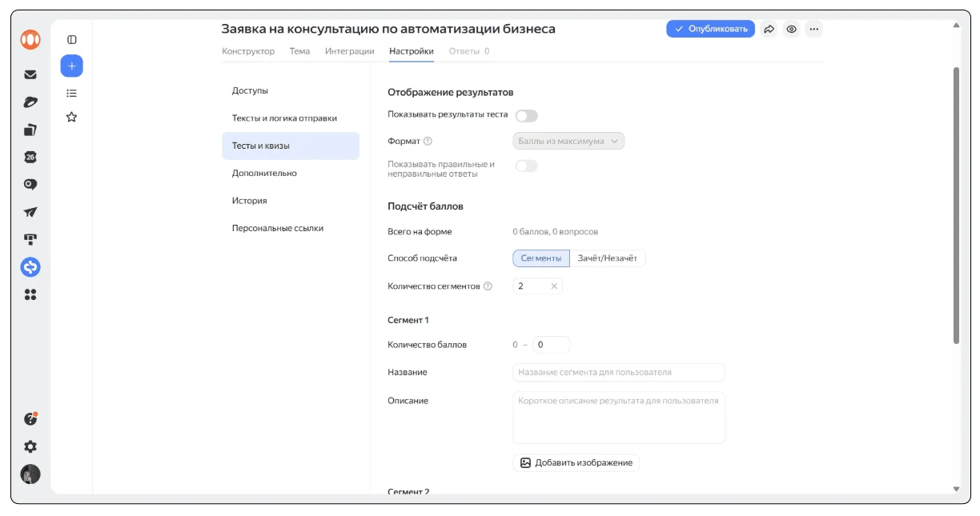Select Сегменты counting method
This screenshot has height=516, width=980.
(x=541, y=258)
